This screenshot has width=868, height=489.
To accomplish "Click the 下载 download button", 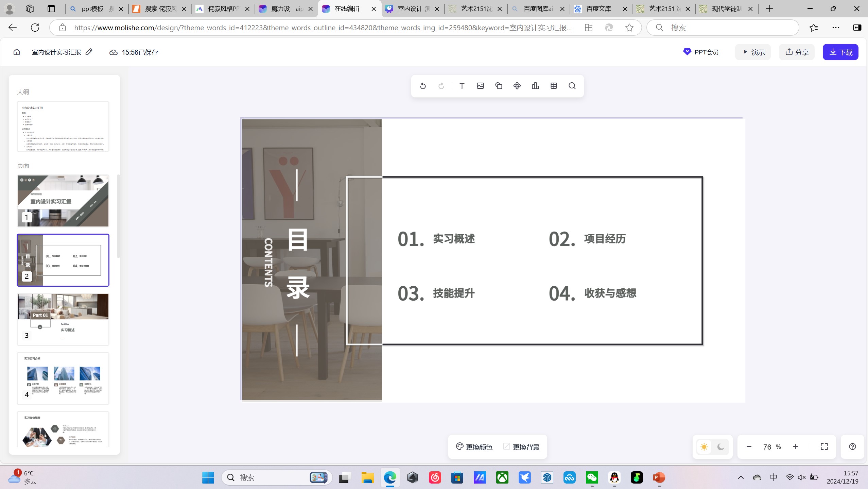I will pos(840,52).
